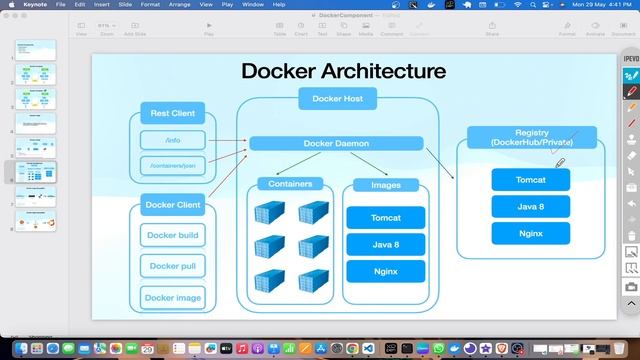The width and height of the screenshot is (640, 360).
Task: Select slide 1 thumbnail in navigator
Action: 36,50
